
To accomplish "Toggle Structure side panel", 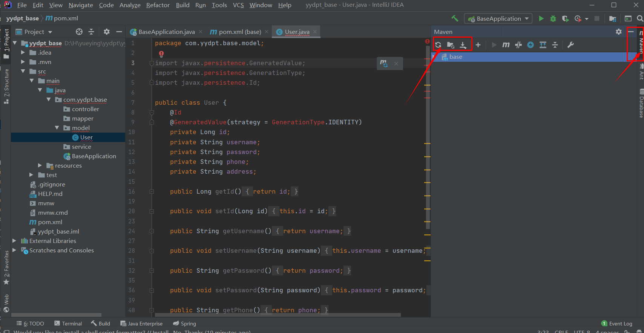I will click(x=6, y=86).
